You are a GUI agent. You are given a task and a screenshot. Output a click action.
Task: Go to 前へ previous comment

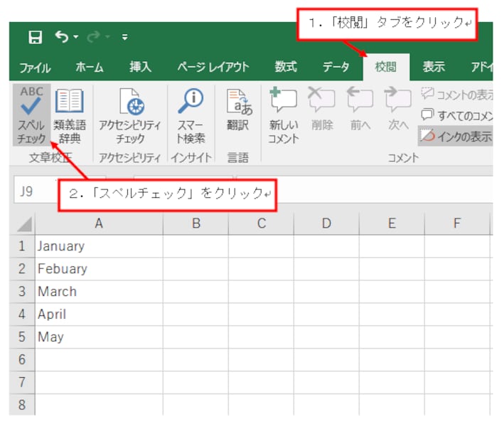tap(360, 110)
